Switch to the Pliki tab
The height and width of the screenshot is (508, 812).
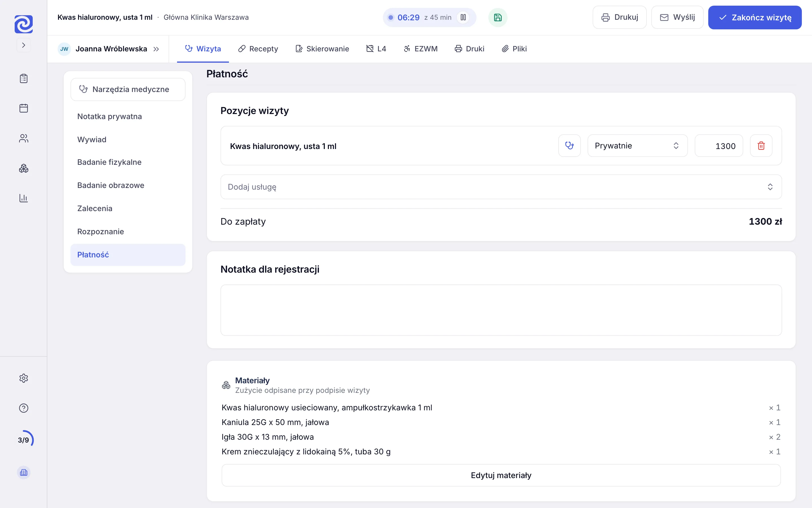(x=514, y=49)
